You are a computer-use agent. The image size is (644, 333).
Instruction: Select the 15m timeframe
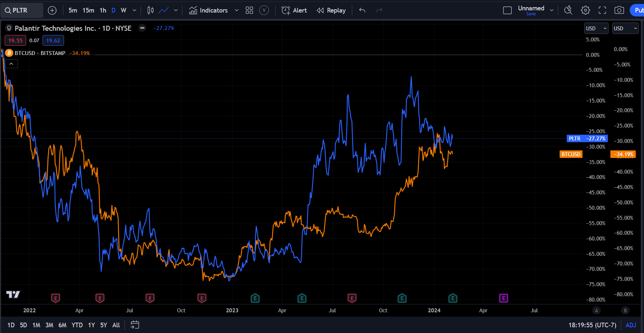click(x=88, y=10)
